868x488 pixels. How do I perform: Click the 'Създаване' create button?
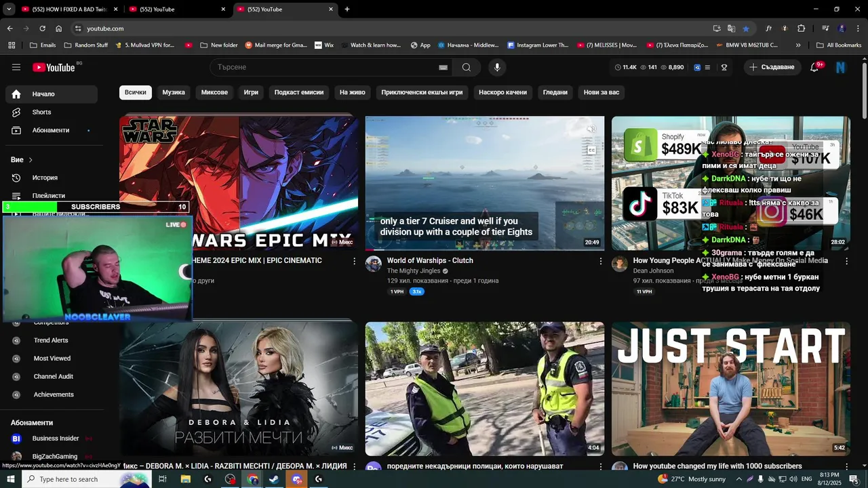[x=772, y=67]
